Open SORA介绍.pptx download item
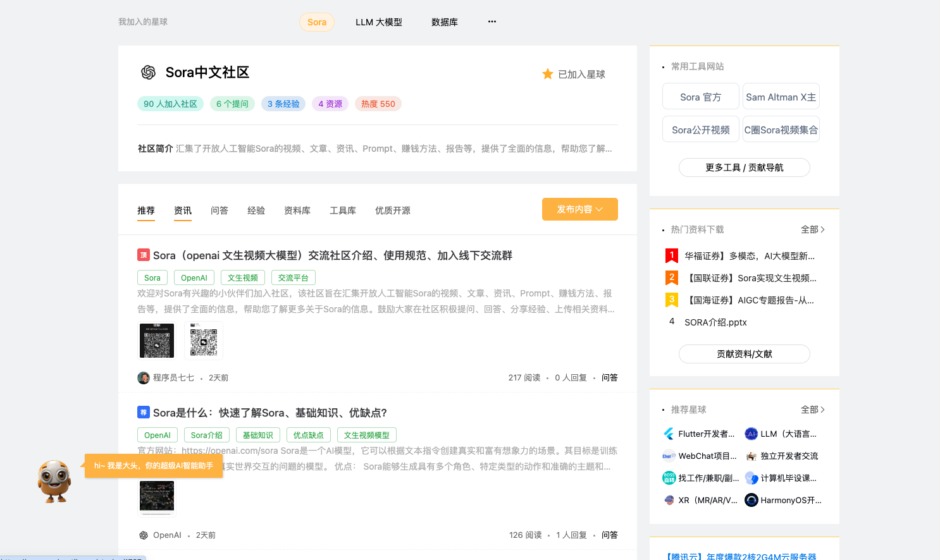 715,322
